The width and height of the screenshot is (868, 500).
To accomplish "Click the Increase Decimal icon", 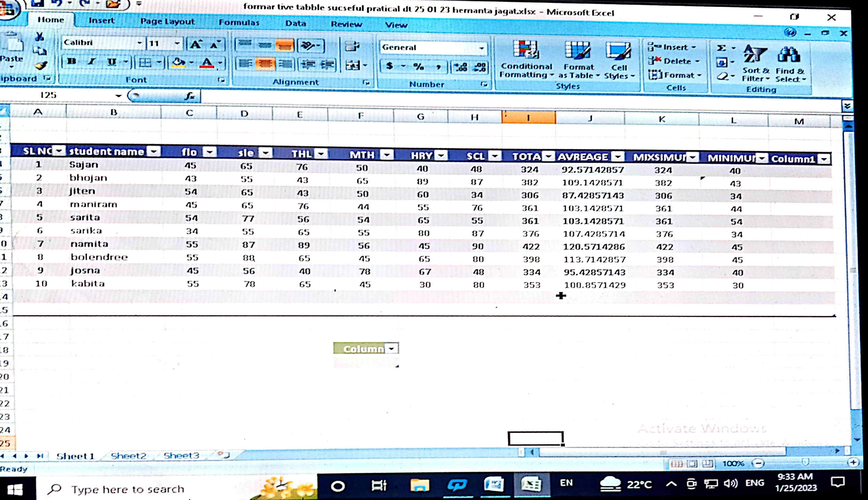I will coord(461,67).
